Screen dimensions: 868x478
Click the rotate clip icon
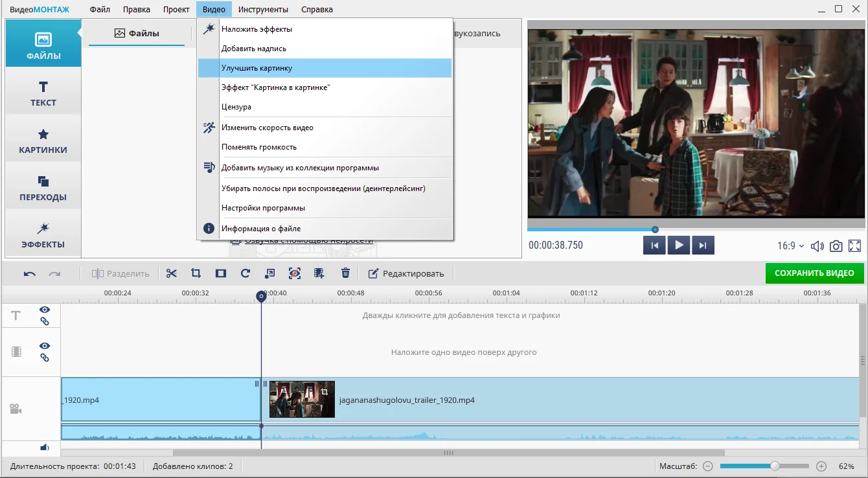(x=246, y=273)
